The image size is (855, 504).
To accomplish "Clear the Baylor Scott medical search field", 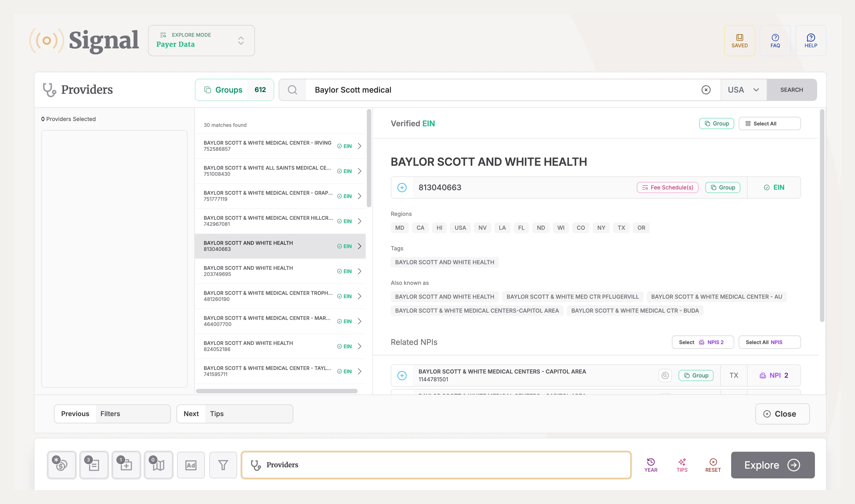I will [x=706, y=90].
